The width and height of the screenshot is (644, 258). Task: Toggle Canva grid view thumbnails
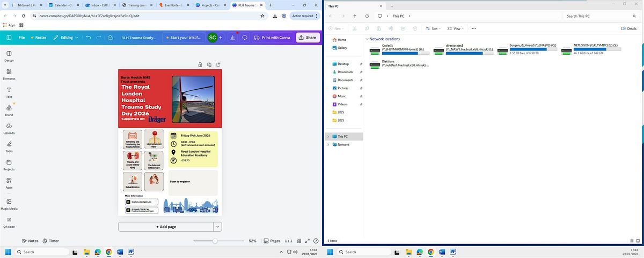tap(299, 241)
